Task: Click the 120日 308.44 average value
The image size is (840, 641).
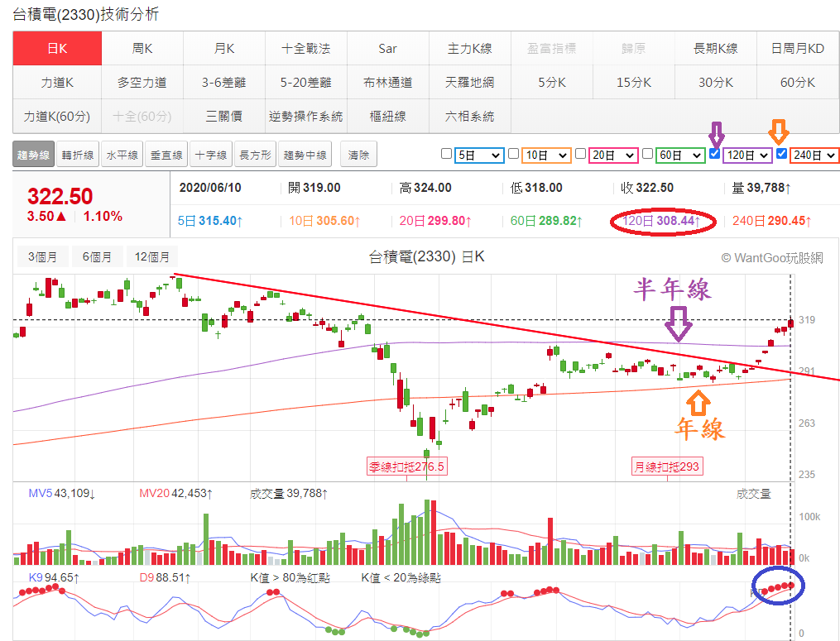Action: pyautogui.click(x=661, y=221)
